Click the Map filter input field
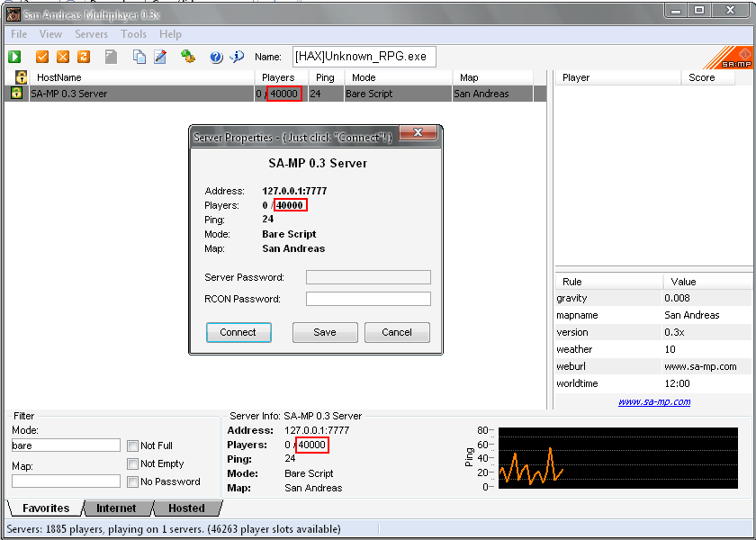The image size is (756, 540). pos(66,481)
